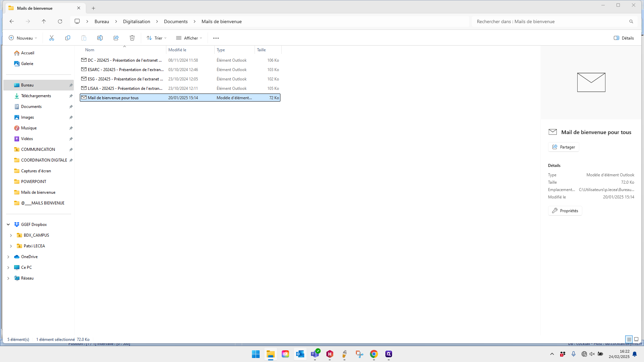Go up one folder level arrow
Screen dimensions: 644x362
pyautogui.click(x=44, y=21)
